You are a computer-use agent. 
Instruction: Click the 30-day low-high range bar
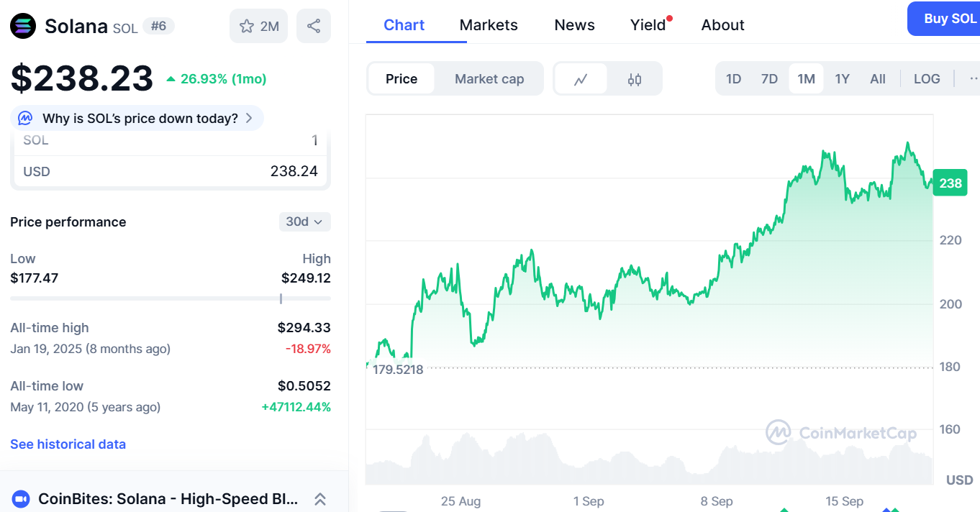171,298
